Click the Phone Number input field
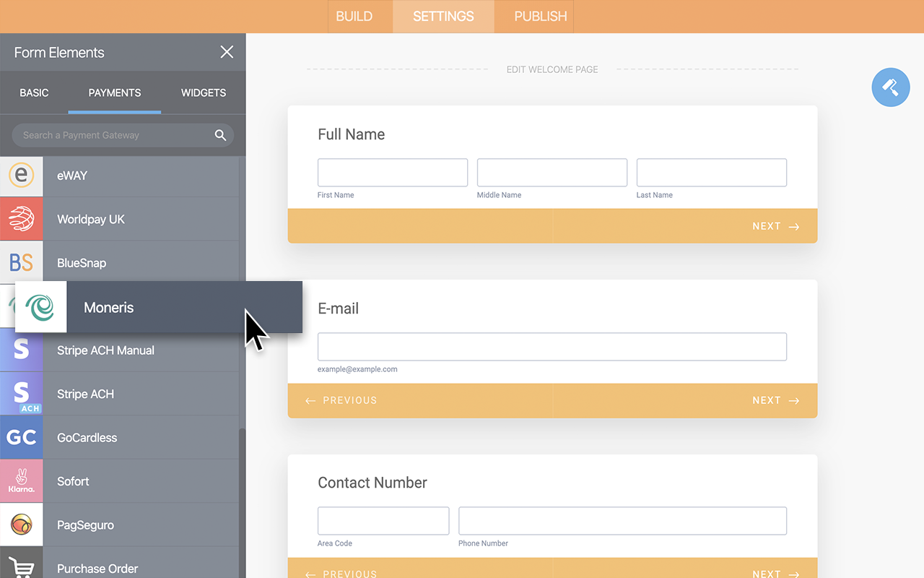The image size is (924, 578). [x=622, y=521]
